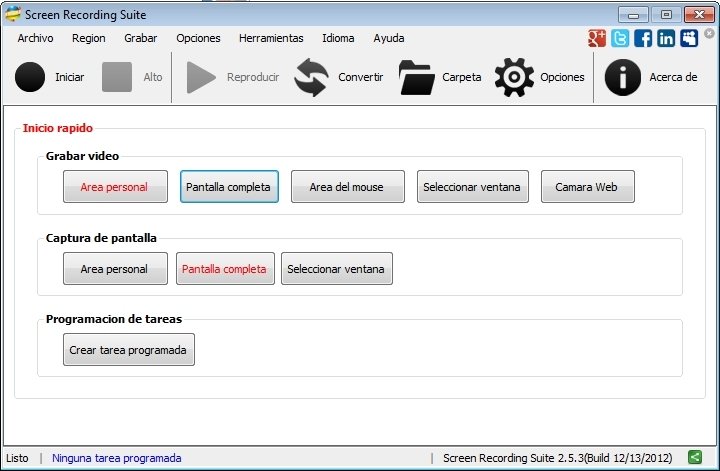Click the Carpeta toolbar label
Image resolution: width=720 pixels, height=471 pixels.
tap(461, 77)
